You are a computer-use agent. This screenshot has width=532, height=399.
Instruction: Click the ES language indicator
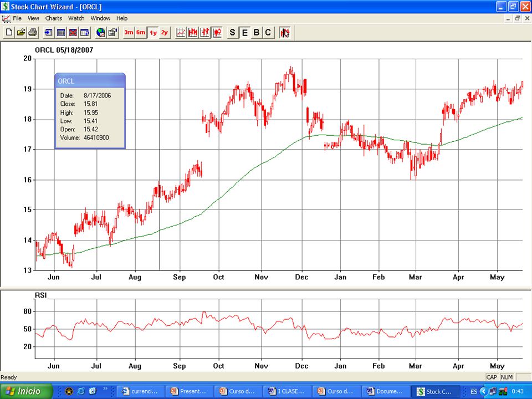coord(474,392)
